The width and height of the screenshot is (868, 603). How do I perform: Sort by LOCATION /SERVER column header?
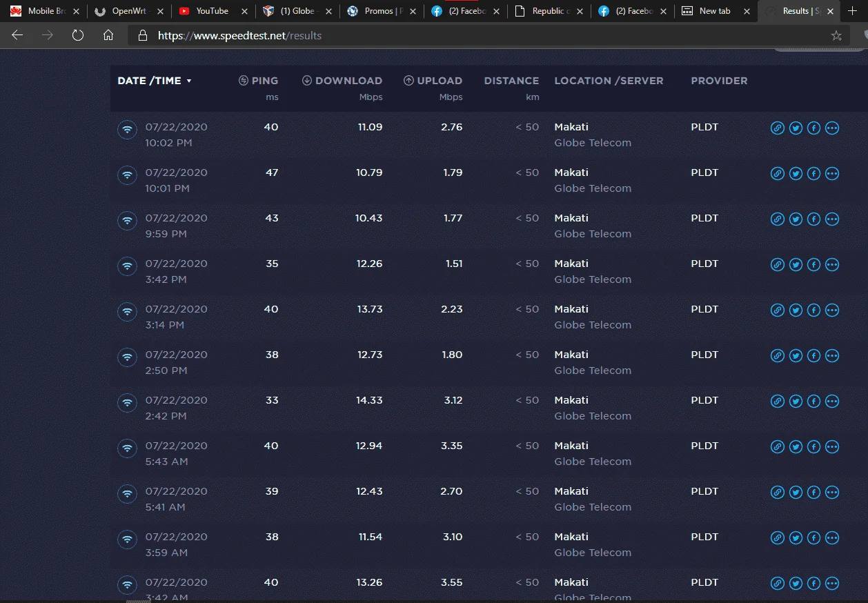pyautogui.click(x=609, y=81)
